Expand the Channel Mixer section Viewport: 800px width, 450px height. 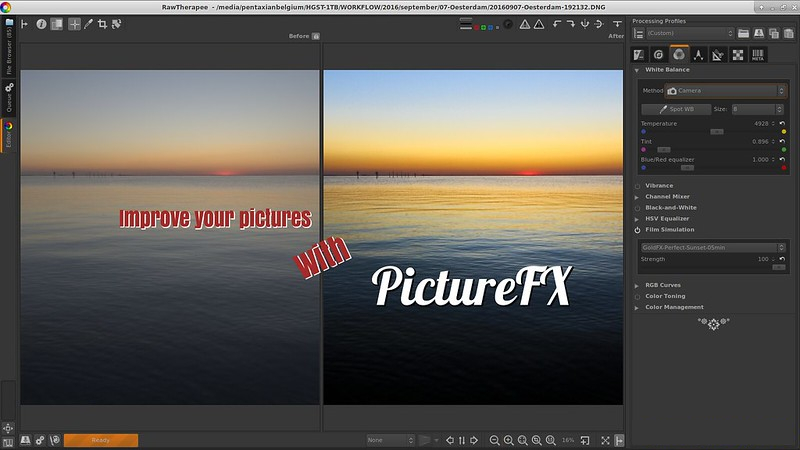tap(637, 197)
